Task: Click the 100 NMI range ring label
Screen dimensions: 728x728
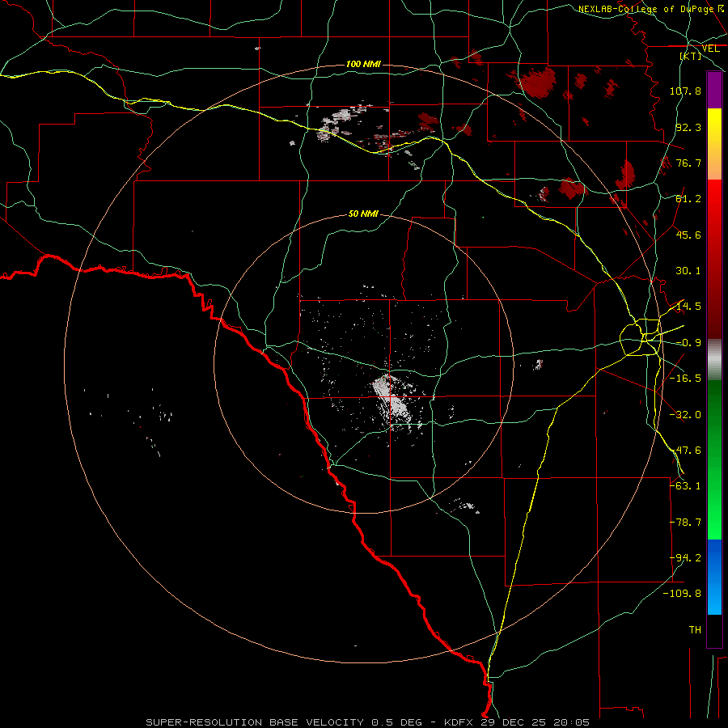Action: pyautogui.click(x=363, y=64)
